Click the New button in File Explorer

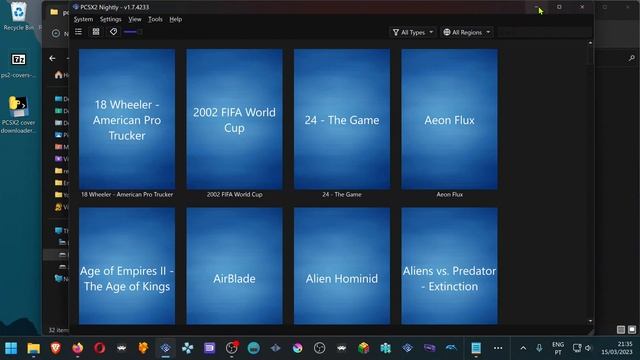click(x=60, y=33)
